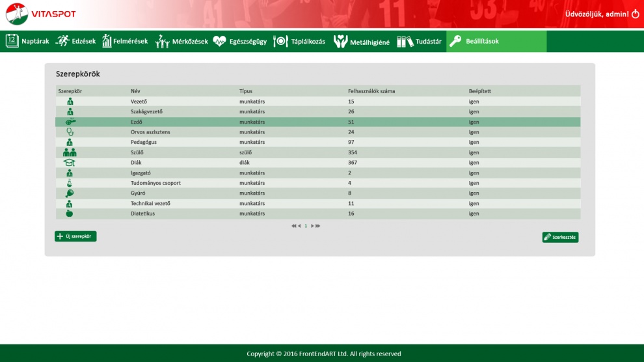Click the stethoscope icon for Orvos asszisztens

(x=70, y=132)
